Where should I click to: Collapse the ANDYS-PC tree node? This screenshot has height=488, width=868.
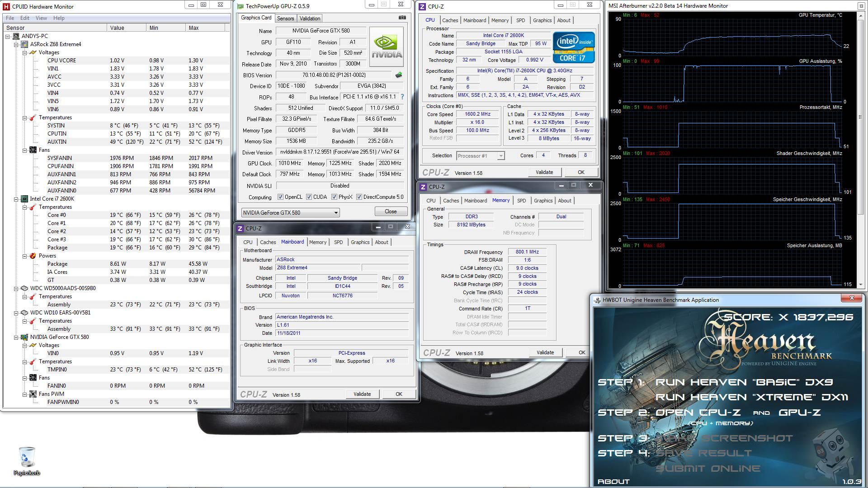pyautogui.click(x=8, y=36)
